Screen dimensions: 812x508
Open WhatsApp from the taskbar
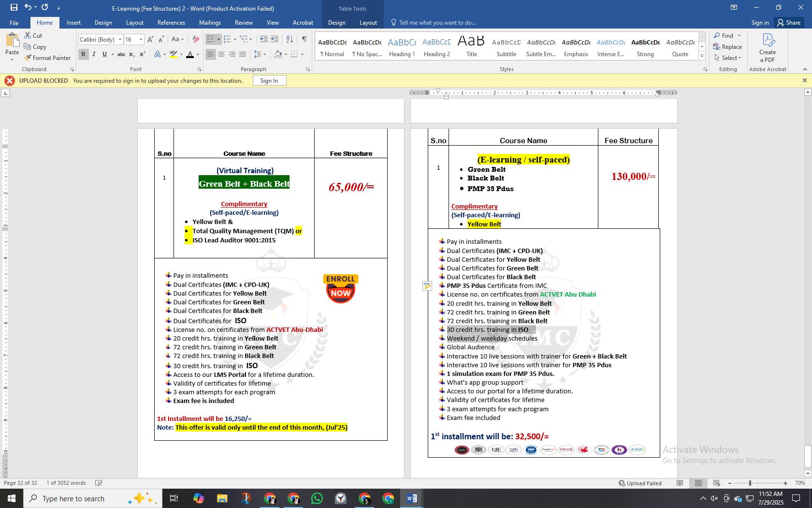pyautogui.click(x=317, y=498)
